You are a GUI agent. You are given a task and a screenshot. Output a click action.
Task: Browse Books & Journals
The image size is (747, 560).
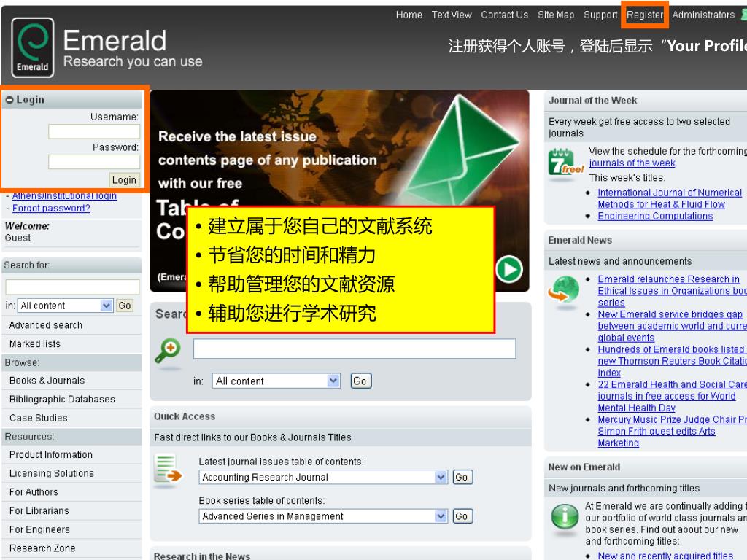tap(47, 381)
